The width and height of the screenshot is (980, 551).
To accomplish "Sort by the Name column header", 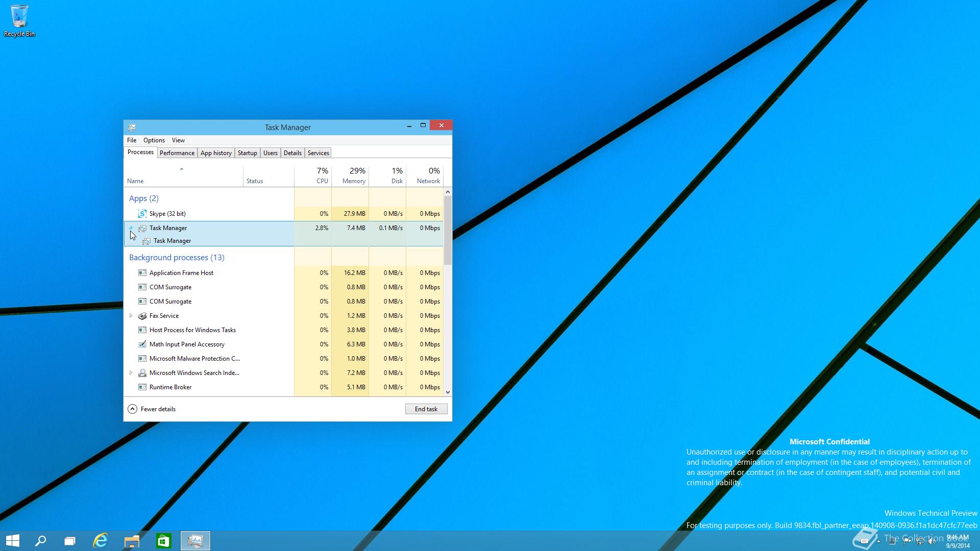I will point(184,177).
